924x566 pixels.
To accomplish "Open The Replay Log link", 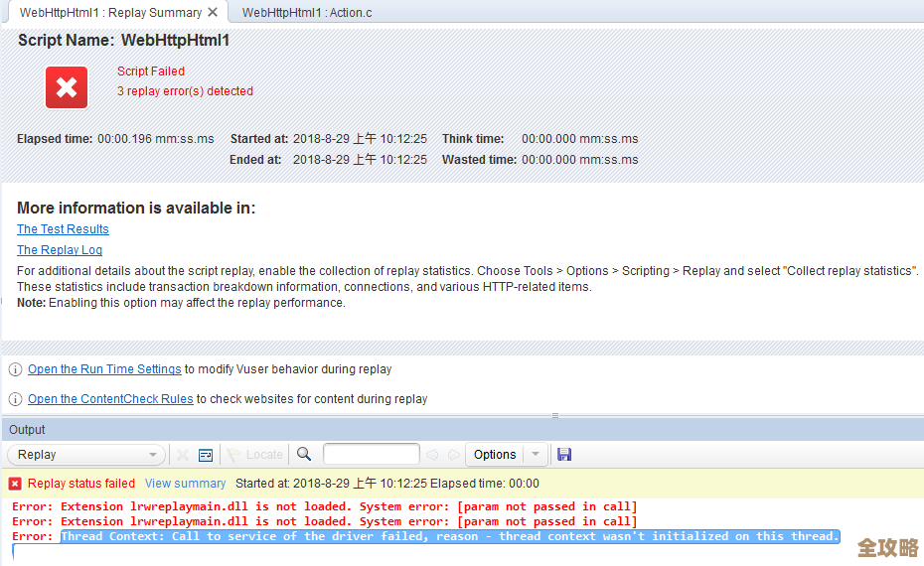I will 60,250.
